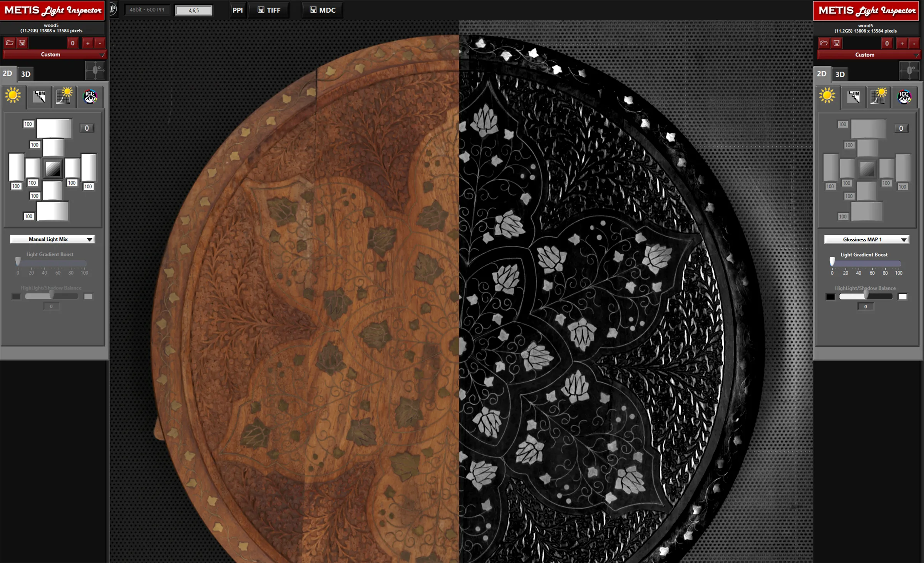Image resolution: width=924 pixels, height=563 pixels.
Task: Switch to the 2D tab in right panel
Action: (x=822, y=74)
